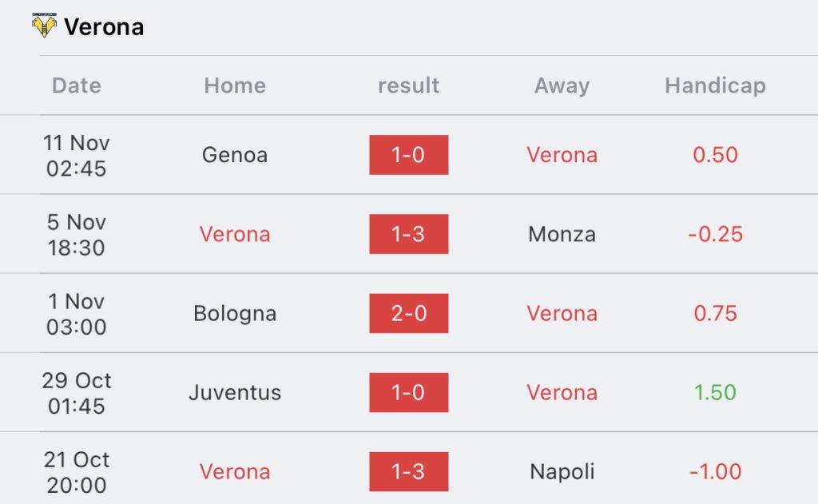The image size is (818, 504).
Task: Open the 1-0 result against Juventus
Action: pyautogui.click(x=408, y=392)
